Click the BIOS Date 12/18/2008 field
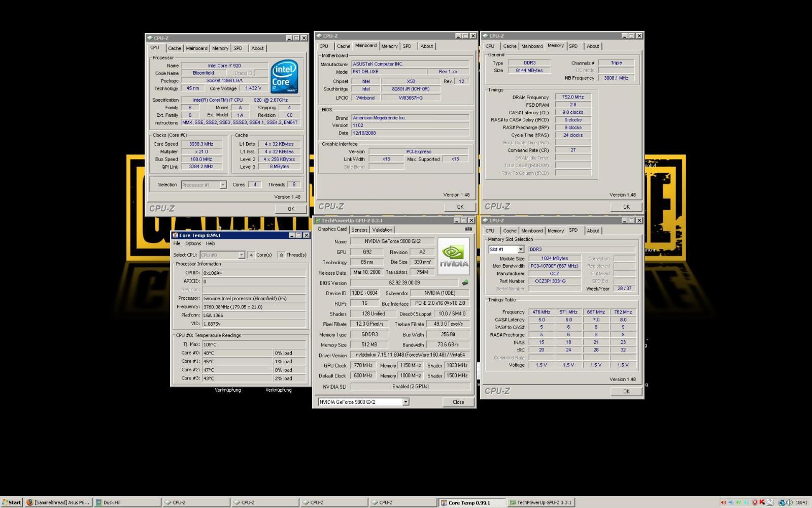Screen dimensions: 812x508 [410, 133]
